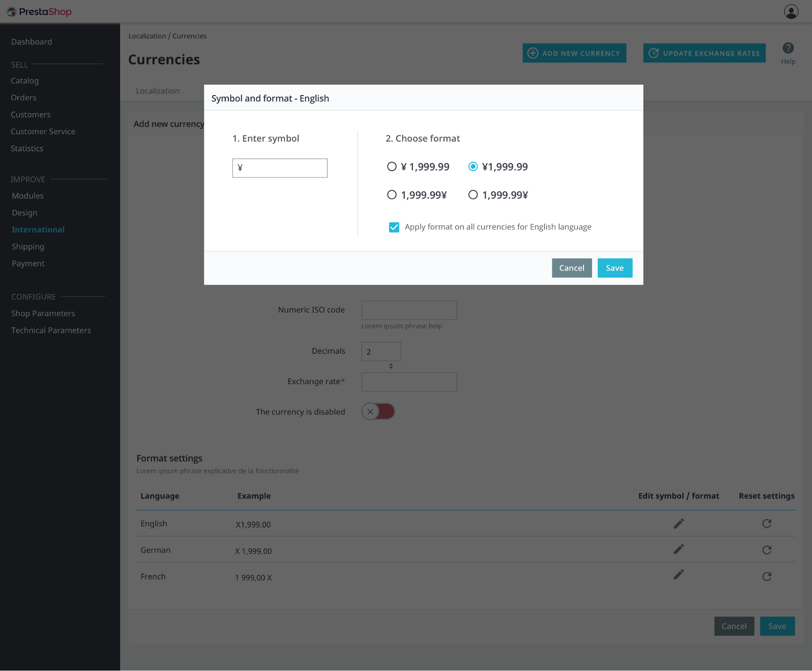Reset settings icon for English row
Viewport: 812px width, 671px height.
[x=767, y=523]
